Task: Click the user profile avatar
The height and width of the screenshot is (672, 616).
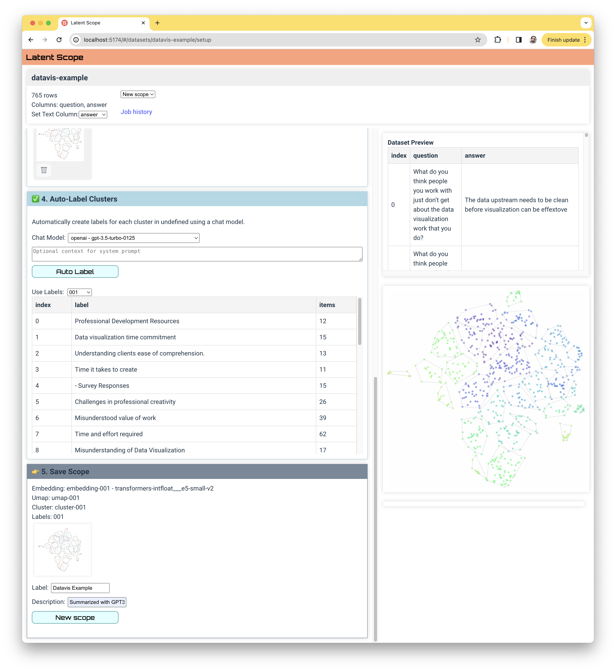Action: (x=533, y=40)
